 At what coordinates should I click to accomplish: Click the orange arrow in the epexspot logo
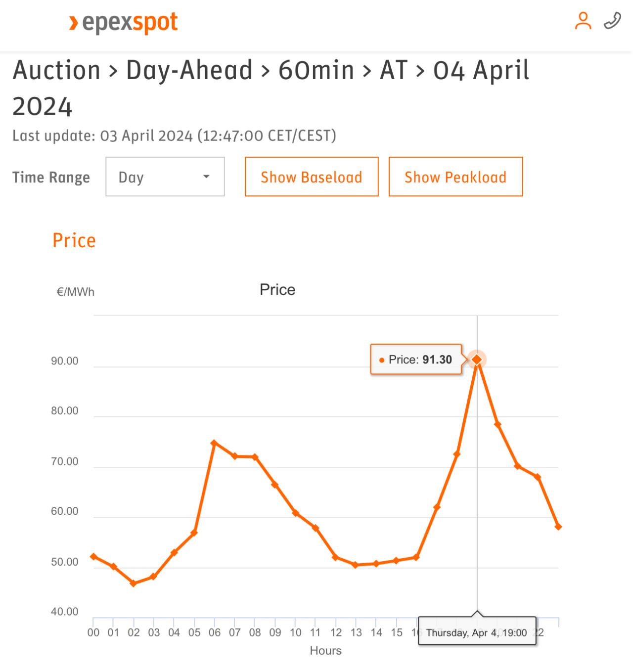[x=73, y=23]
